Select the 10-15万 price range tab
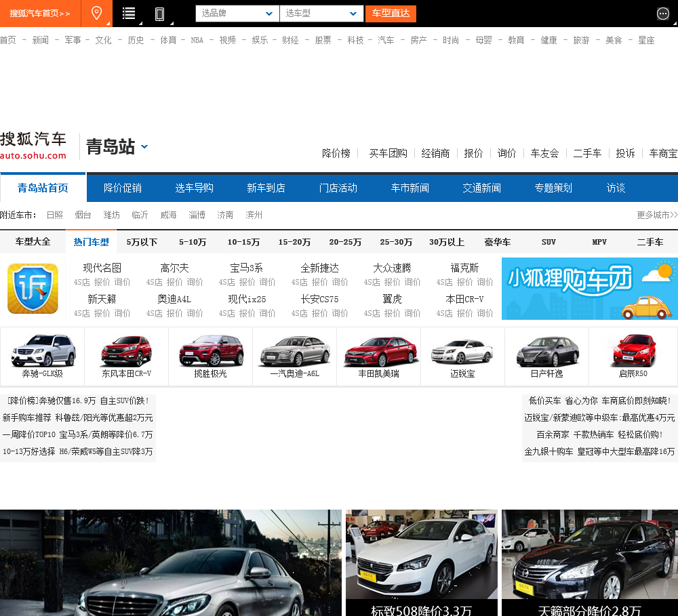Screen dimensions: 678x616 [x=243, y=242]
